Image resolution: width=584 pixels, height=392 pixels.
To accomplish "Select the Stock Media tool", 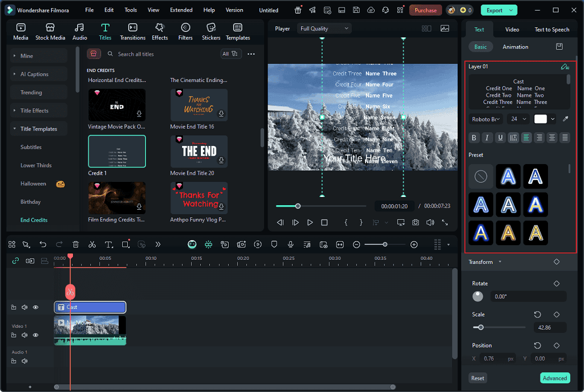I will pos(50,30).
